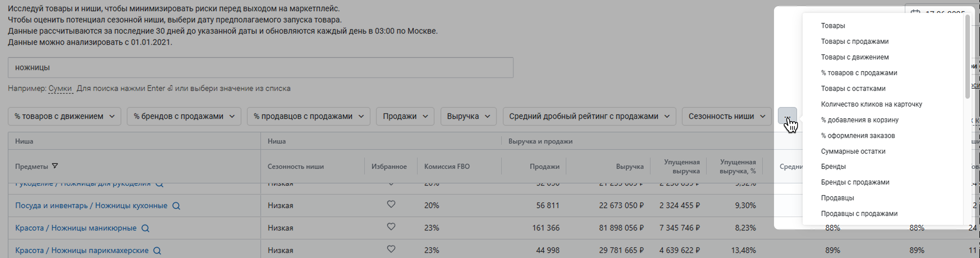This screenshot has width=980, height=258.
Task: Select Продавцы from the filter menu
Action: (837, 198)
